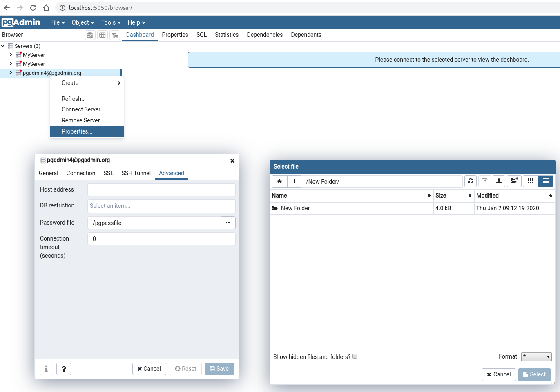
Task: Go up one directory with the arrow icon
Action: (294, 181)
